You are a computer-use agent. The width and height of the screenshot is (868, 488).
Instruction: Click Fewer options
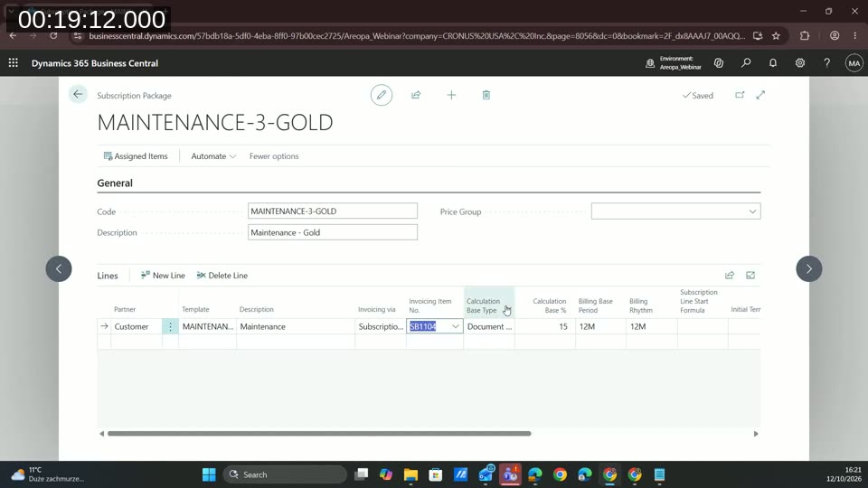274,156
